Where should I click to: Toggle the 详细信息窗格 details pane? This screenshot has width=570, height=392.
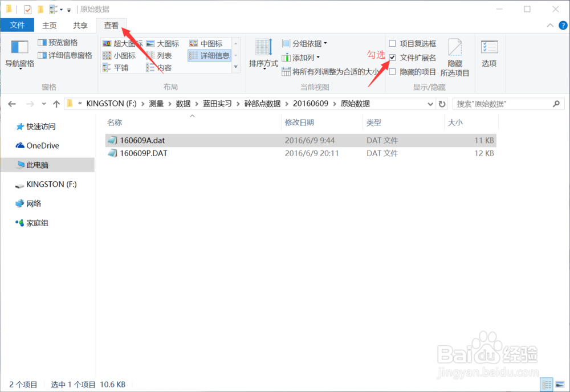coord(64,55)
